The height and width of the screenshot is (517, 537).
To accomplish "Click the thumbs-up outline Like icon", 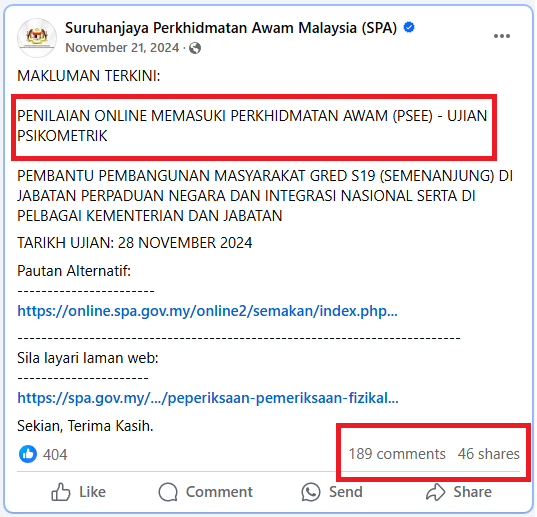I will point(61,492).
